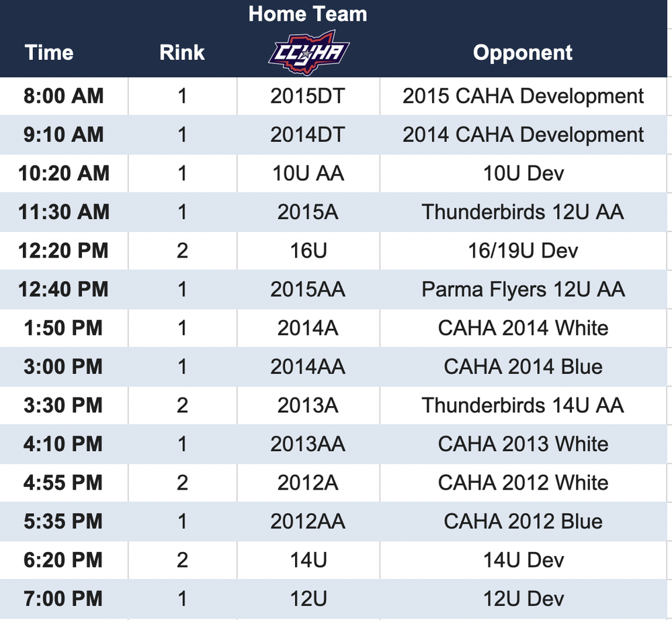The height and width of the screenshot is (620, 672).
Task: Click the 2014AA home team cell
Action: pos(308,366)
